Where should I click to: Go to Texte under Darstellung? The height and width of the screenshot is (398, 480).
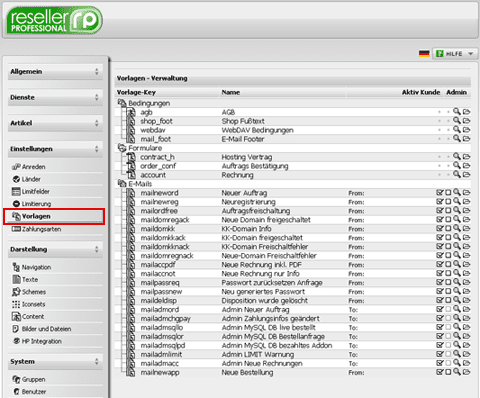[25, 279]
